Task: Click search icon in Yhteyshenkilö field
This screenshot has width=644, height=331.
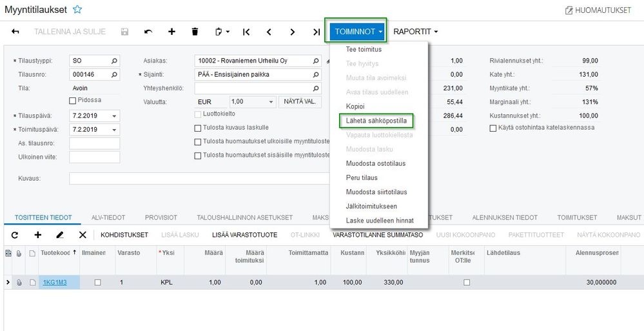Action: tap(315, 88)
